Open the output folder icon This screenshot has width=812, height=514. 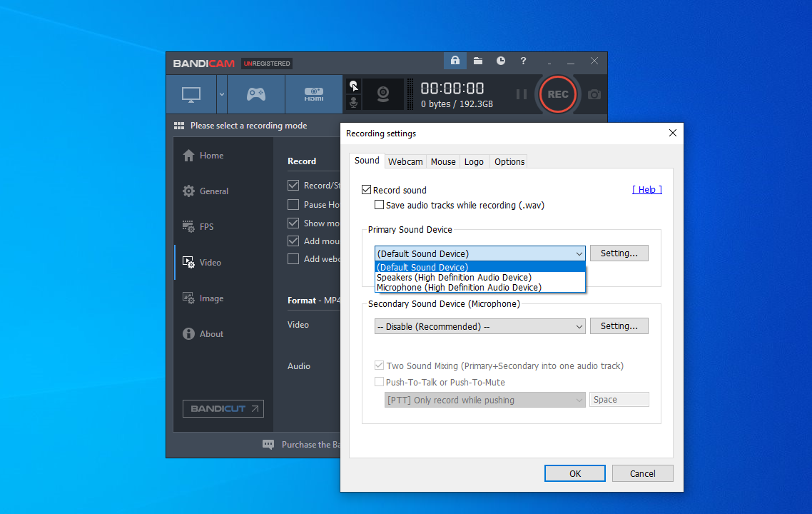coord(477,61)
